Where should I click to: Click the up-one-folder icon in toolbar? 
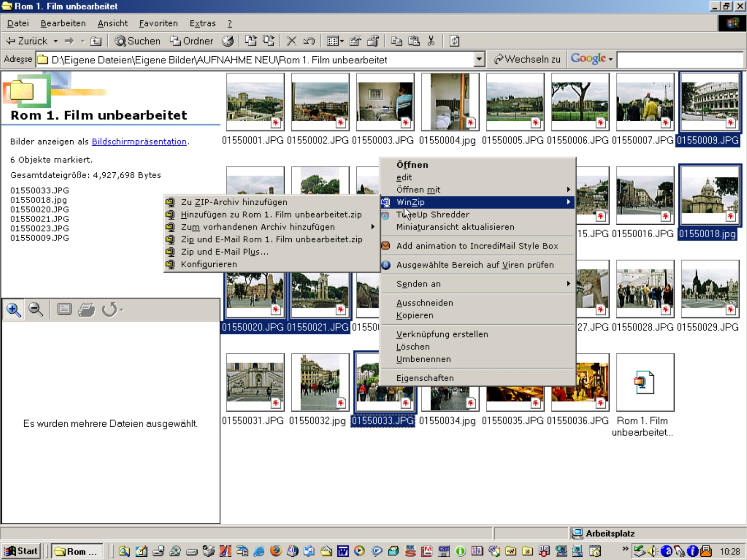click(x=96, y=41)
